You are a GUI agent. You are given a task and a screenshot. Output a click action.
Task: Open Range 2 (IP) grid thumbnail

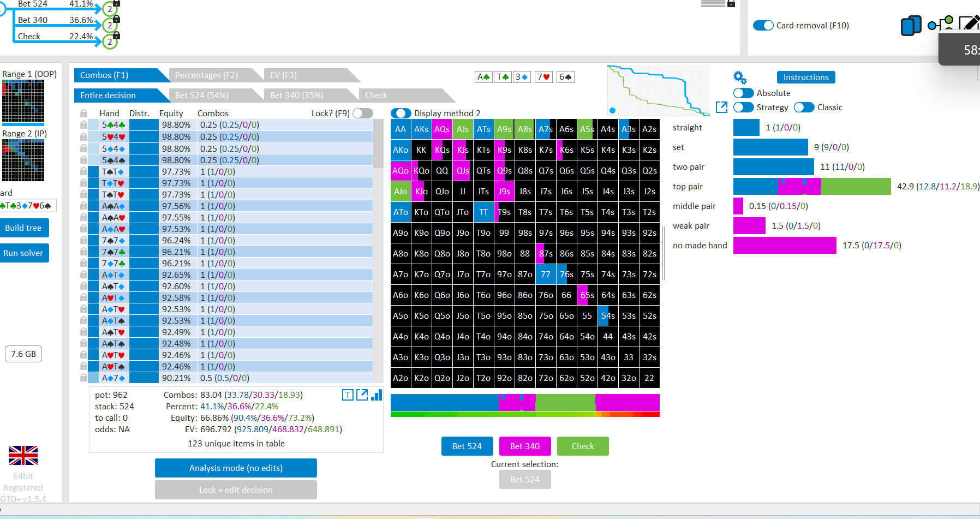(x=23, y=160)
